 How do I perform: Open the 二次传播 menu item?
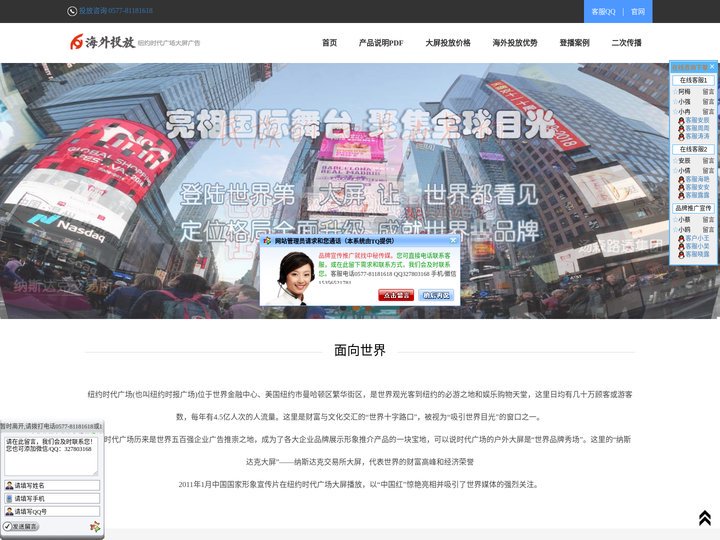[x=626, y=43]
